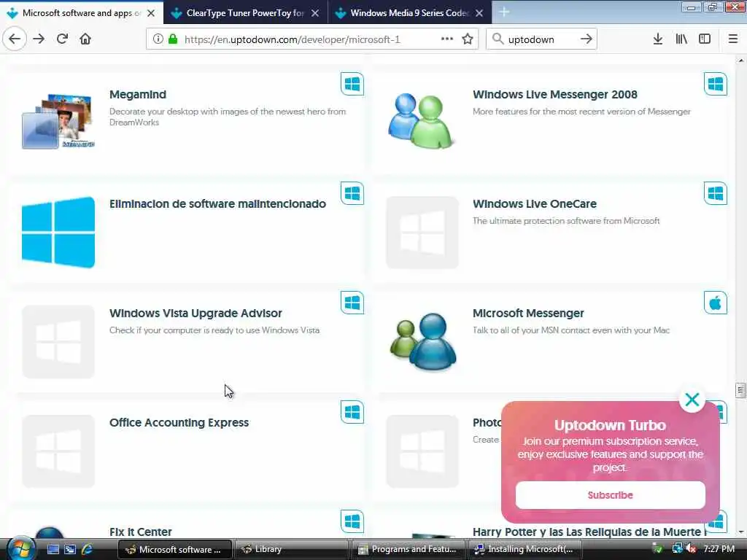Open the Microsoft Messenger link
Image resolution: width=747 pixels, height=560 pixels.
[528, 314]
